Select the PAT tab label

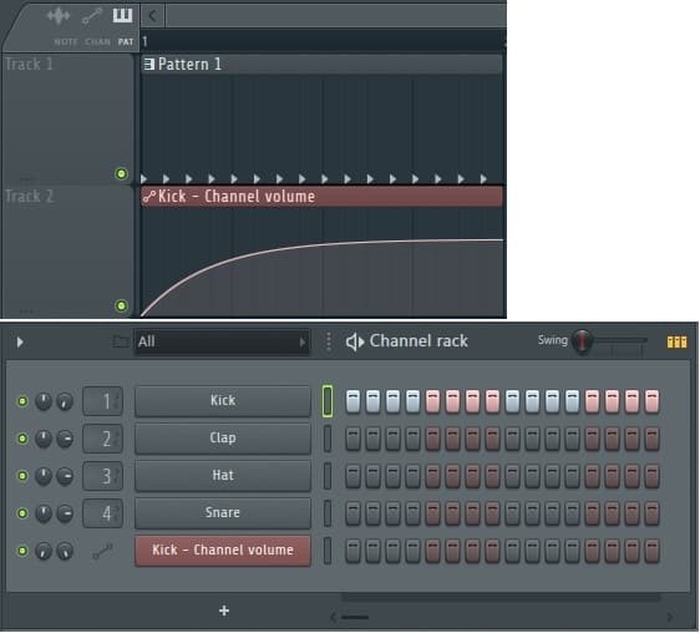[125, 42]
